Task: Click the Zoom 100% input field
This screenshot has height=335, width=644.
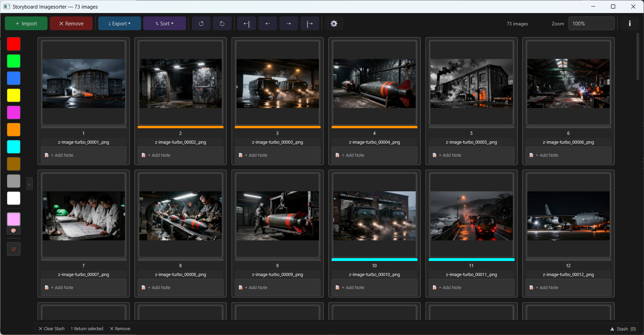Action: pyautogui.click(x=591, y=24)
